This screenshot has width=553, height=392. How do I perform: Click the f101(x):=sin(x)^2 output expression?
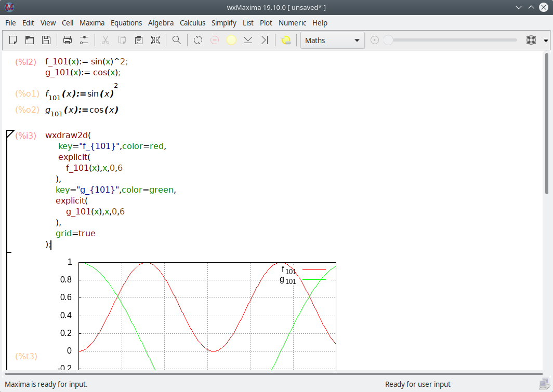click(82, 91)
